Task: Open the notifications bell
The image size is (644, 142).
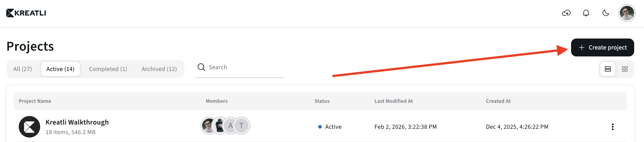Action: [x=586, y=13]
